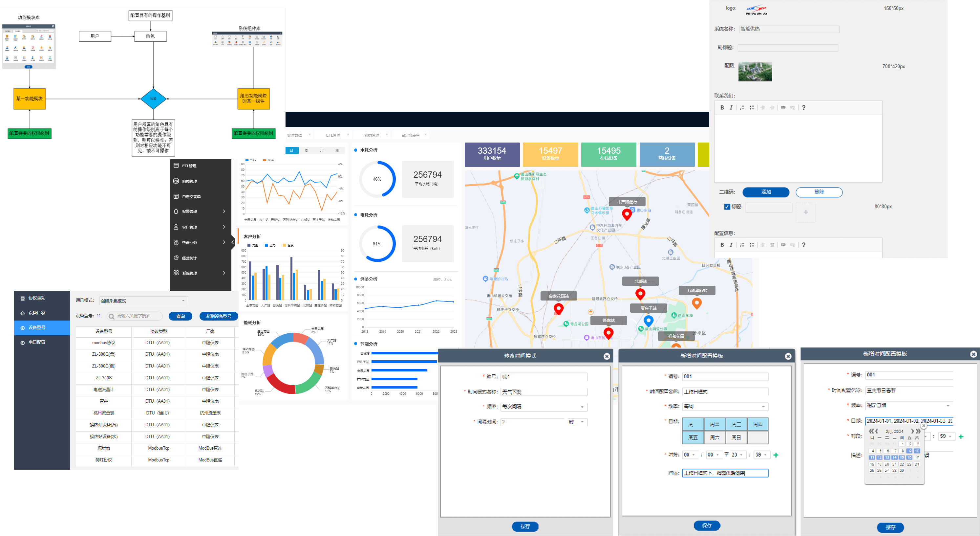Add time period in 工作日模式 dialog
Viewport: 980px width, 536px height.
tap(776, 455)
